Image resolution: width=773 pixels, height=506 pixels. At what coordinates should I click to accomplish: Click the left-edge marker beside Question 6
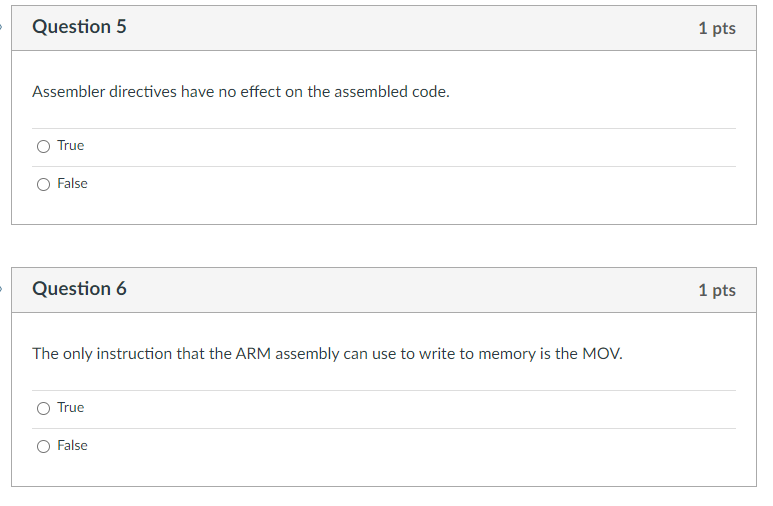tap(2, 289)
